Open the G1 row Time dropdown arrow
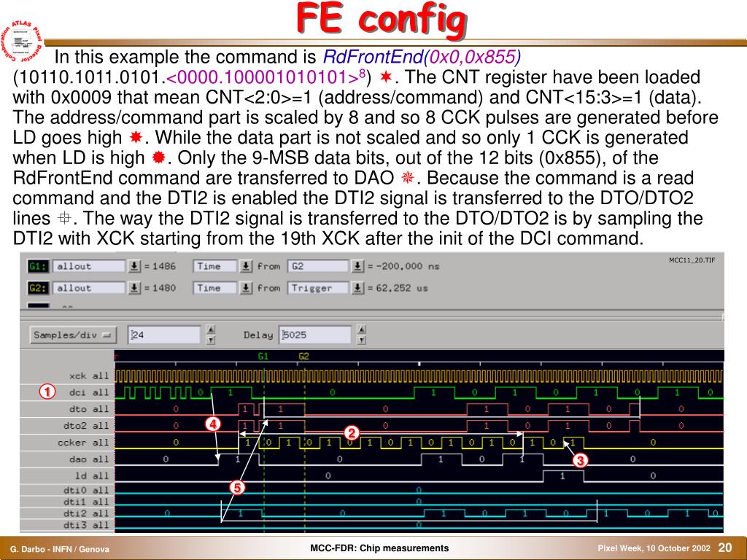This screenshot has width=747, height=560. [246, 266]
